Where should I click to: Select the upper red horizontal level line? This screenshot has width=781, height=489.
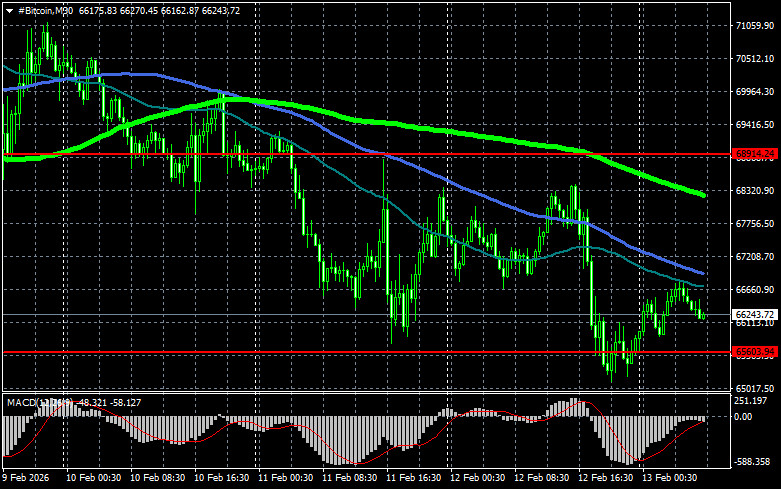[400, 155]
